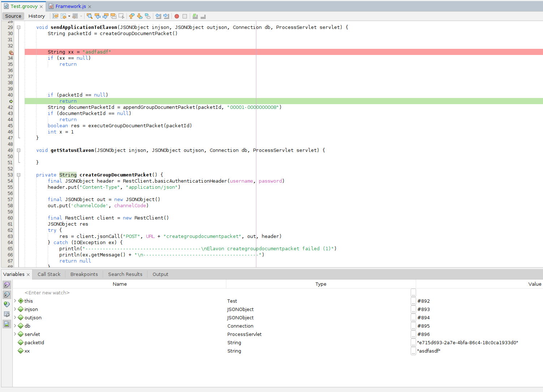This screenshot has width=543, height=392.
Task: Click the Source button
Action: 13,16
